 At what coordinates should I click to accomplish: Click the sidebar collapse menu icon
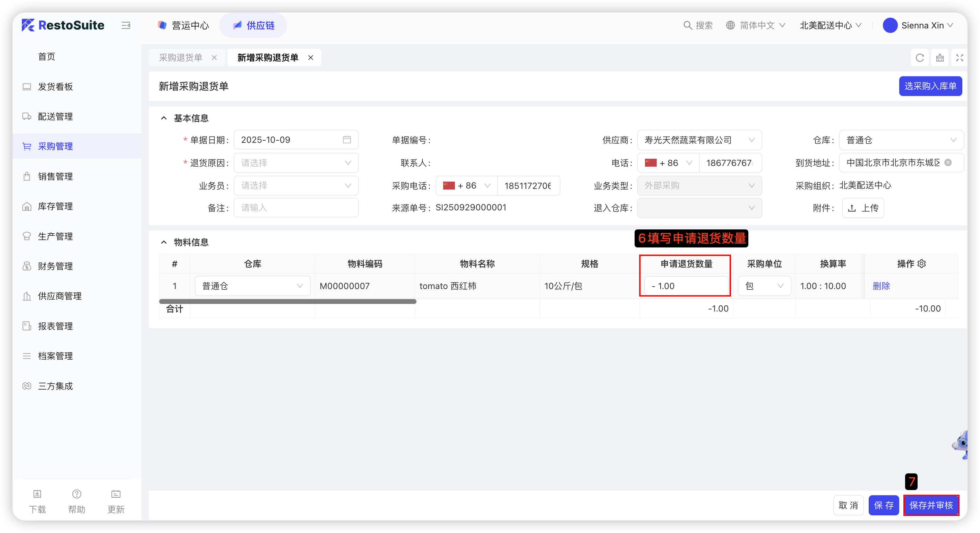(126, 25)
